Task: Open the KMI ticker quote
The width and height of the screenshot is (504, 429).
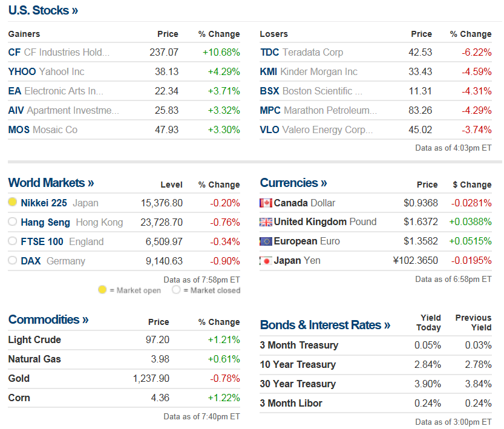Action: pyautogui.click(x=269, y=71)
